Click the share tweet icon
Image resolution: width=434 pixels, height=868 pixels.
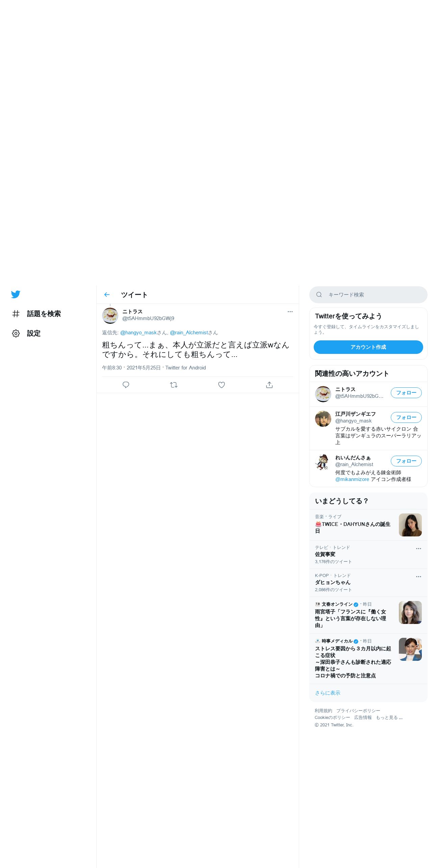269,385
